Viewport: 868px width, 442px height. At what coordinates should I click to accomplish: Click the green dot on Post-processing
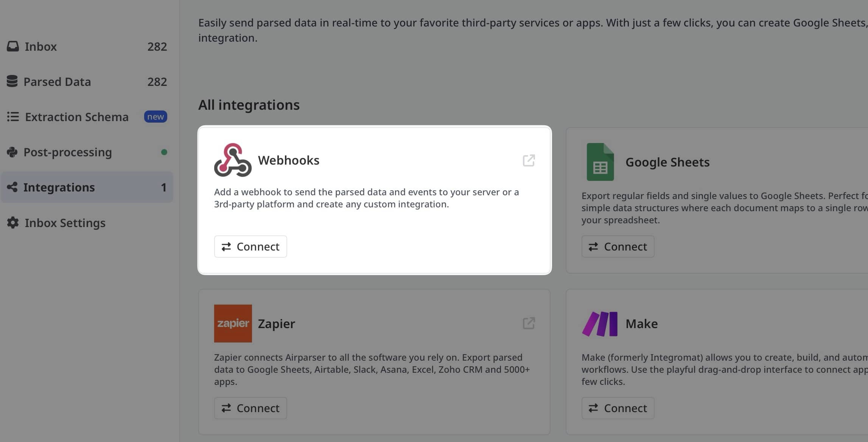click(164, 152)
